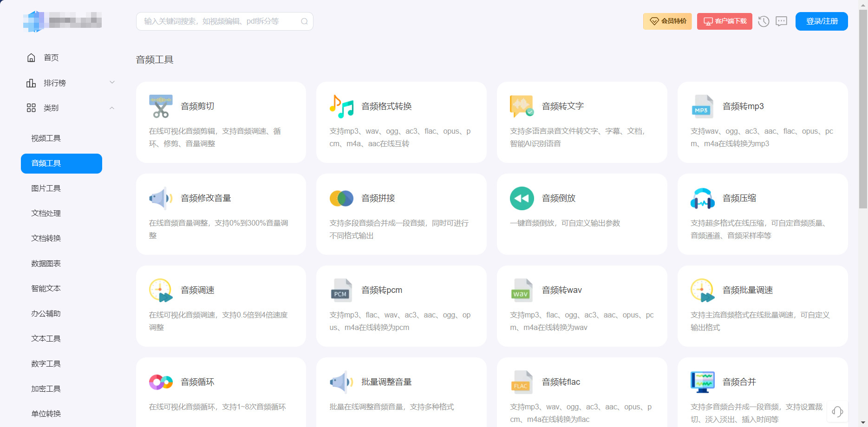The image size is (868, 427).
Task: Click the 音频循环 loop icon
Action: click(161, 382)
